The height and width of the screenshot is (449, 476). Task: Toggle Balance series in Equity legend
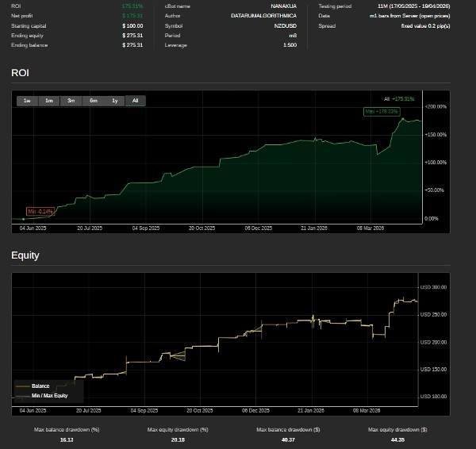point(40,386)
